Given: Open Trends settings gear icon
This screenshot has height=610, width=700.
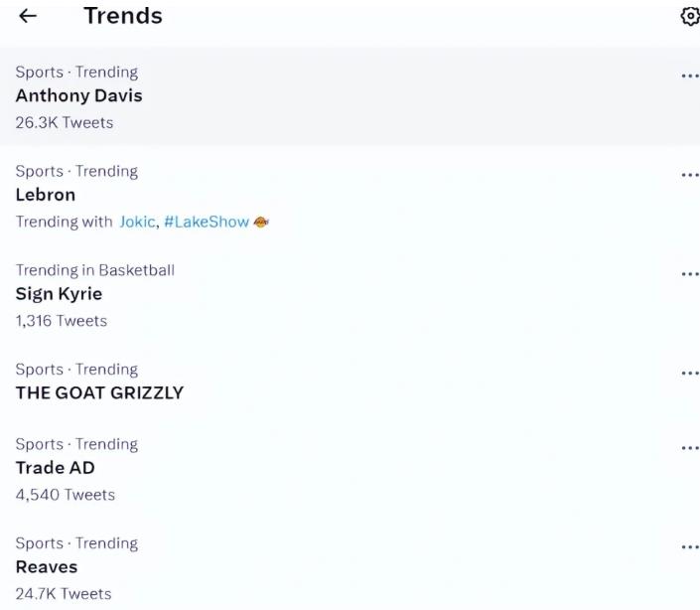Looking at the screenshot, I should 689,17.
